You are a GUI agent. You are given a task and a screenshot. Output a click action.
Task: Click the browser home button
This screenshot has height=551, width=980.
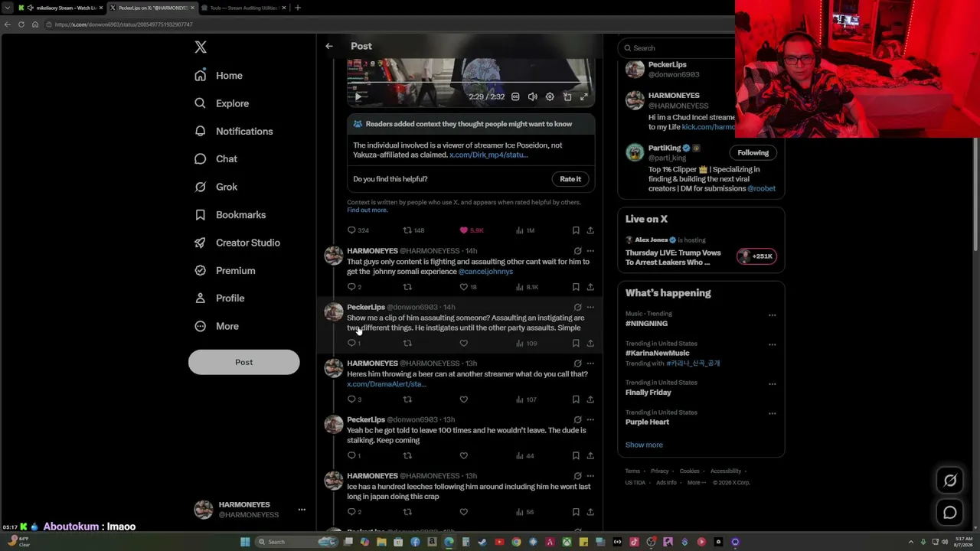35,24
